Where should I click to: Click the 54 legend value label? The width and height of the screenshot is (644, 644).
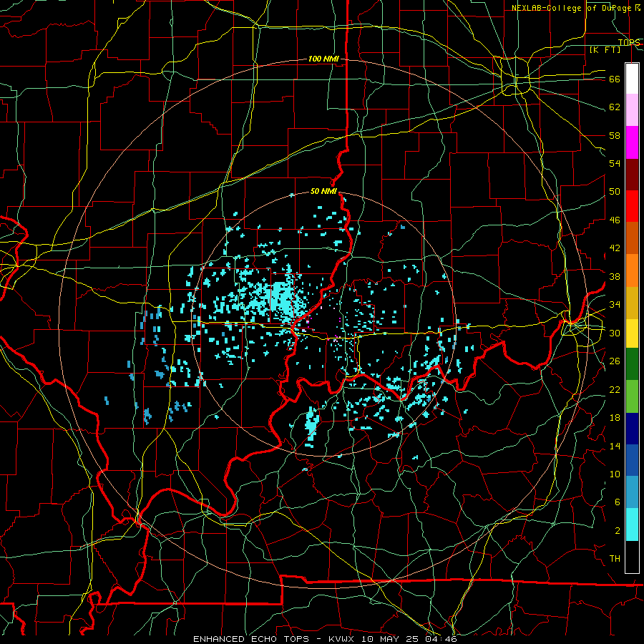point(615,163)
